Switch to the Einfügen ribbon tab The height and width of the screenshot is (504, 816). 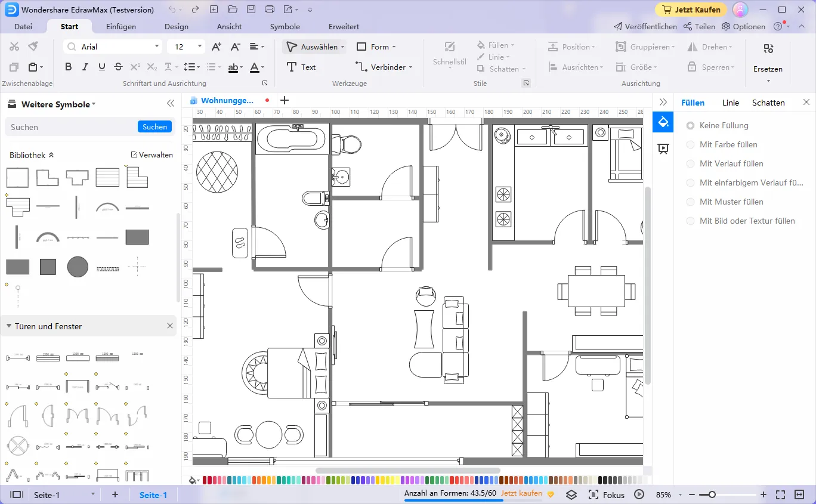coord(121,26)
